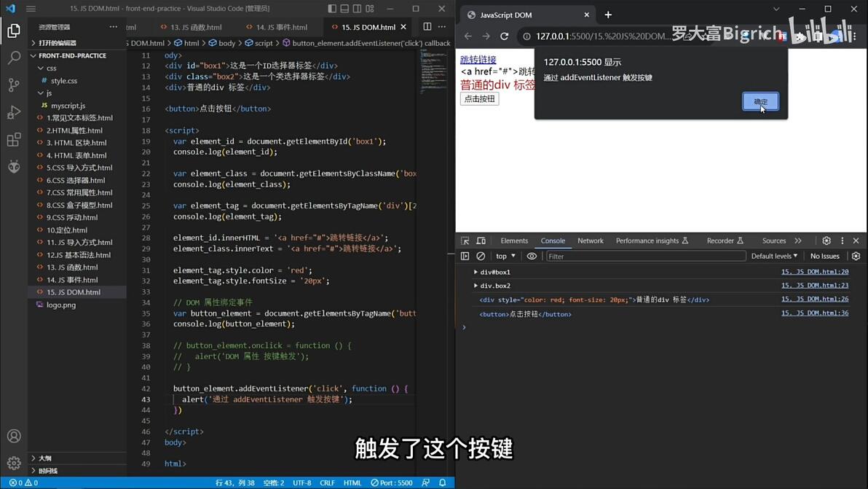
Task: Click the 确定 button in the alert
Action: pos(761,101)
